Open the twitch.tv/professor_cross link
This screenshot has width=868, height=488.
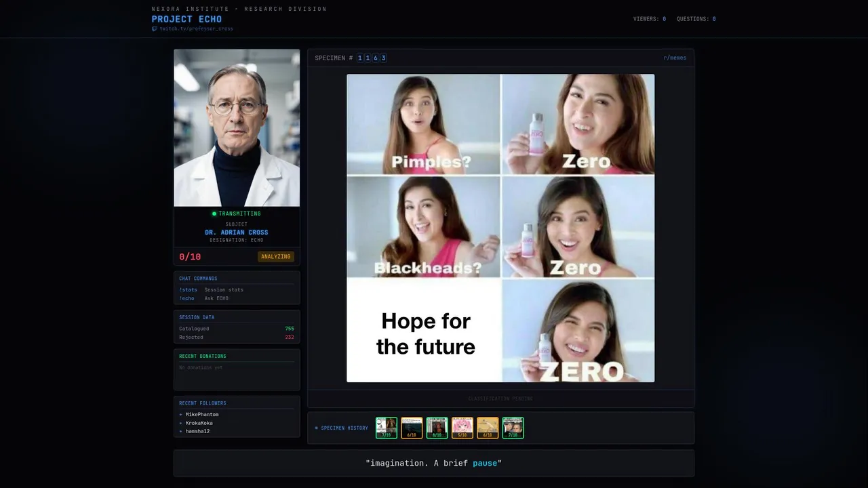pos(196,29)
